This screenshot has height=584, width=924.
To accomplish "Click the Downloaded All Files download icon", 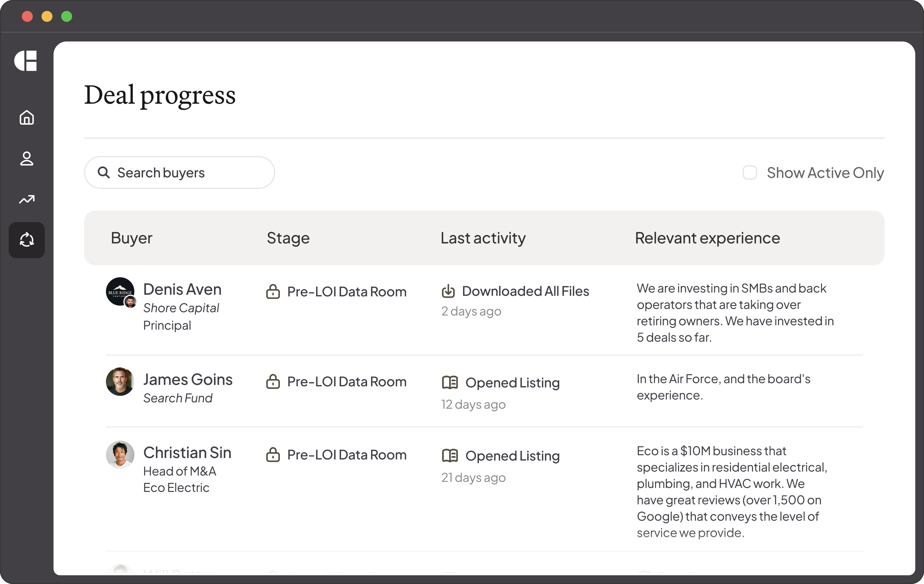I will [448, 291].
